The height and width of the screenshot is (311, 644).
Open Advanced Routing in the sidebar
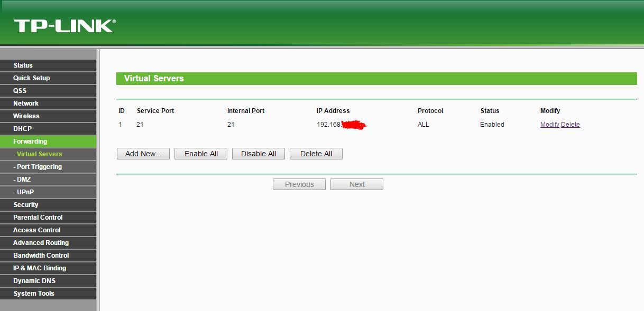click(x=48, y=243)
